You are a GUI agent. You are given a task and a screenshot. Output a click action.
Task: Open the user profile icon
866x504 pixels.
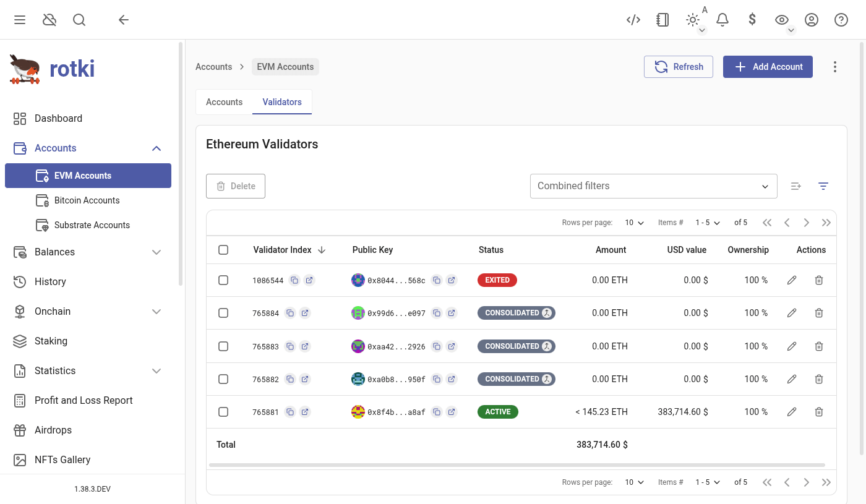click(x=812, y=20)
